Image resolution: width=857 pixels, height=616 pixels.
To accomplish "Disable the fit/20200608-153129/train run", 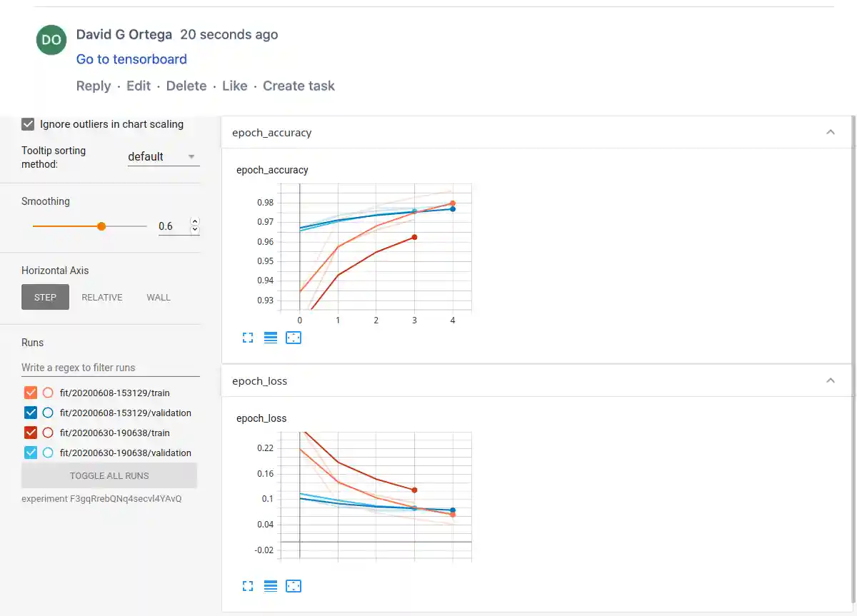I will pyautogui.click(x=29, y=392).
